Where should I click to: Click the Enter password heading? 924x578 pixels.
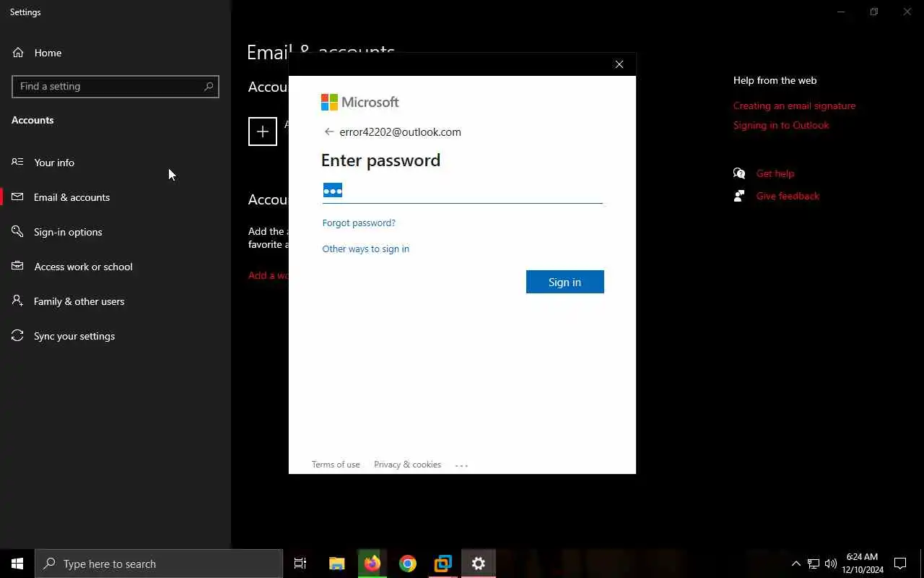coord(380,160)
